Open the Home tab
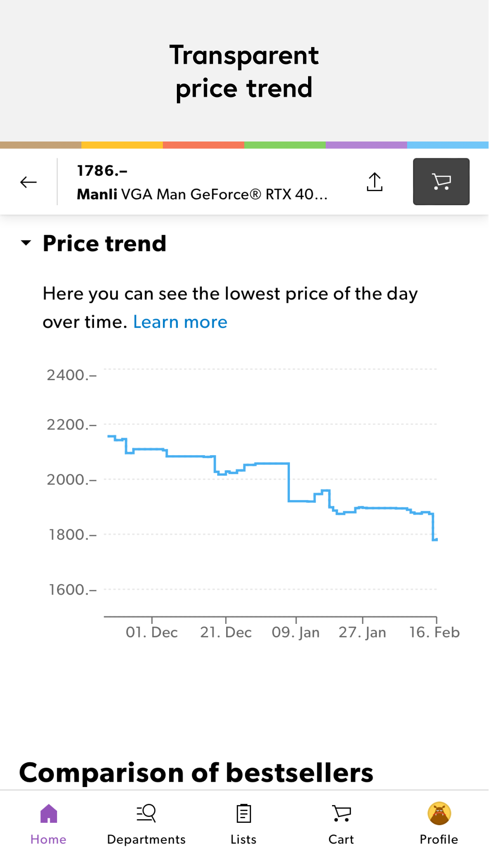 48,824
